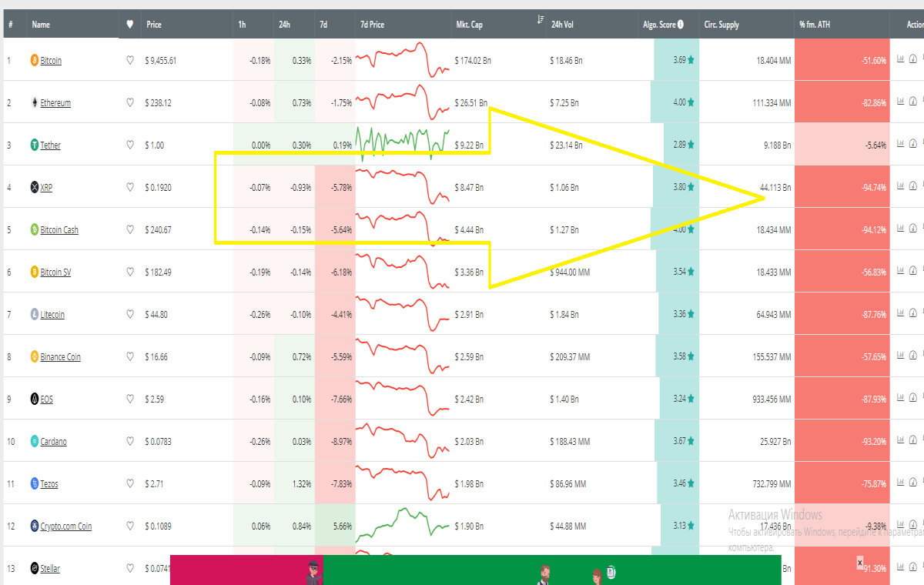This screenshot has height=585, width=924.
Task: Add Bitcoin to favorites with heart icon
Action: 130,60
